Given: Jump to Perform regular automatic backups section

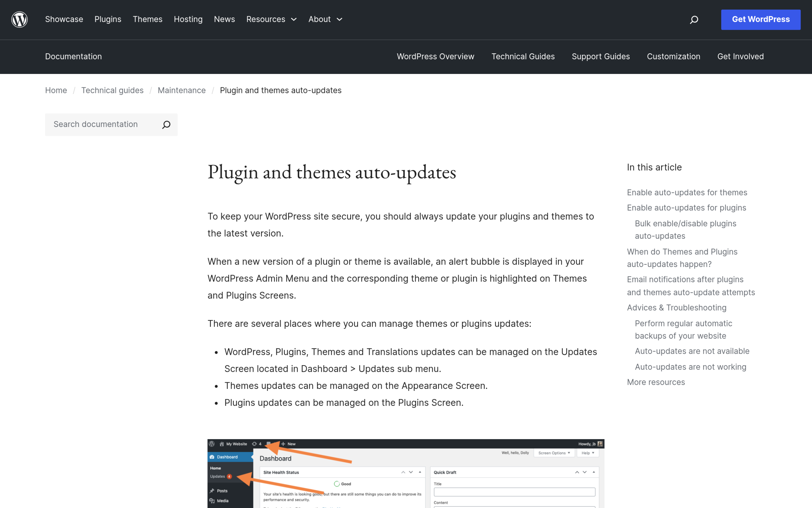Looking at the screenshot, I should [x=684, y=330].
